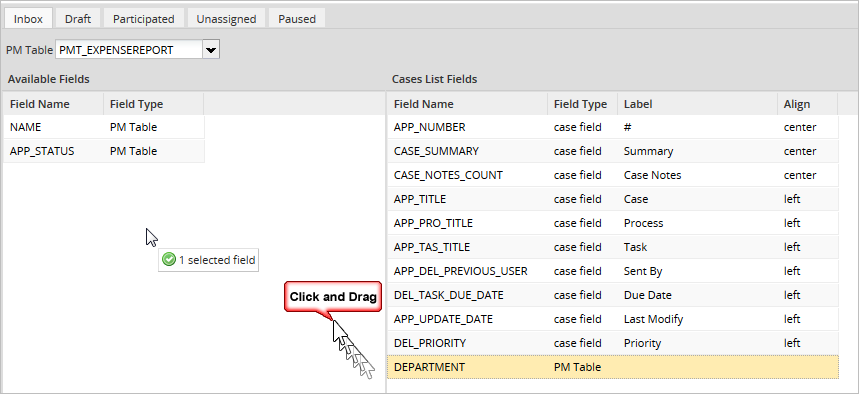Select the NAME row in Available Fields

click(x=104, y=127)
